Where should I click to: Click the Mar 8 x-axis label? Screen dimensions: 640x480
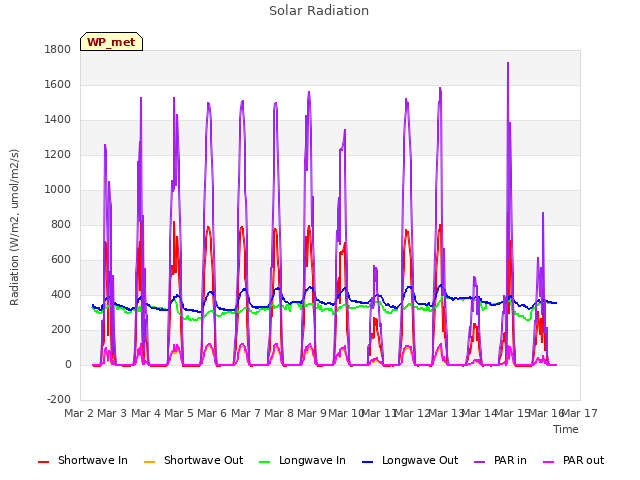tap(279, 413)
